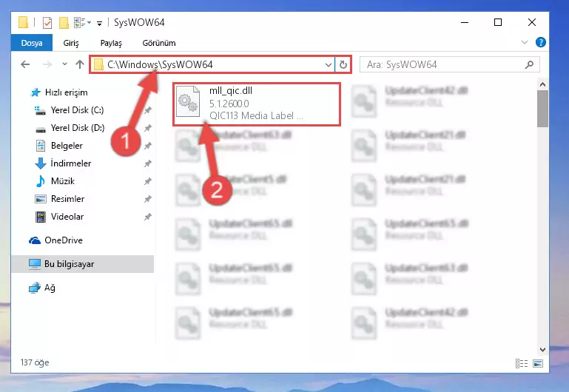Open the Belgeler folder
Screen dimensions: 569x392
[x=67, y=146]
